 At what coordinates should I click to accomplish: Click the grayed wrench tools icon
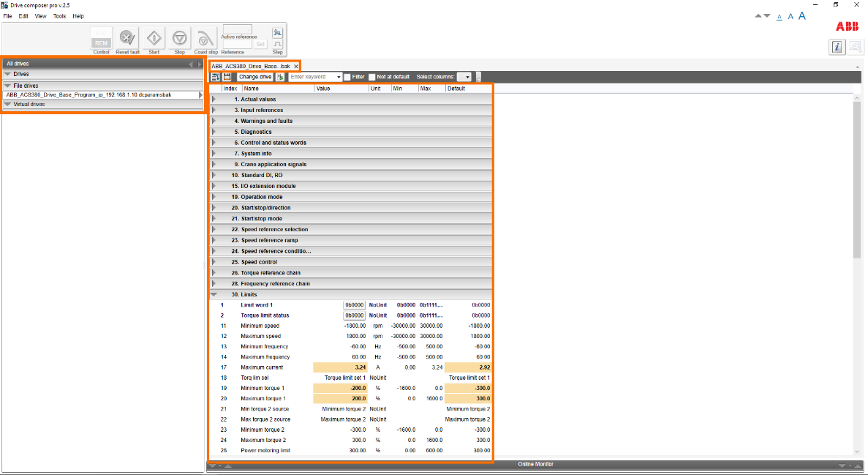856,47
